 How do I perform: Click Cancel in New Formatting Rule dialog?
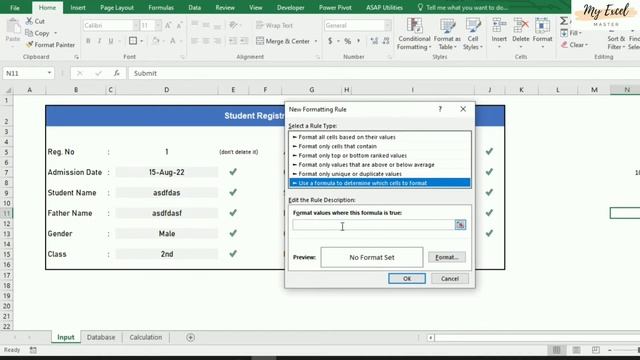450,278
